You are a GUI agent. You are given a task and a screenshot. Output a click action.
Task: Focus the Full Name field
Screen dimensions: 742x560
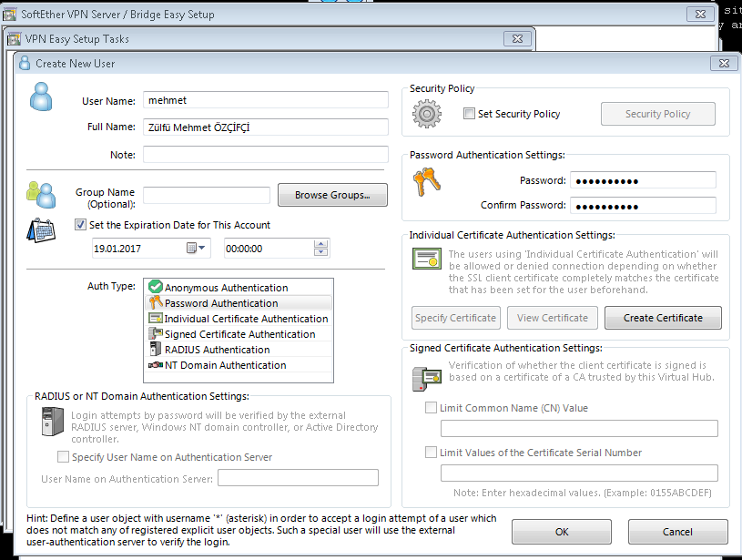coord(266,127)
